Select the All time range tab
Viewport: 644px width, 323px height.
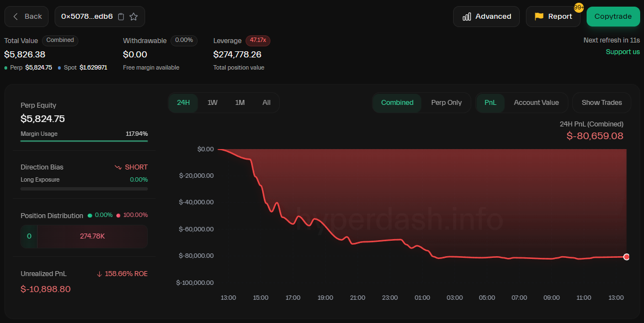click(x=267, y=103)
